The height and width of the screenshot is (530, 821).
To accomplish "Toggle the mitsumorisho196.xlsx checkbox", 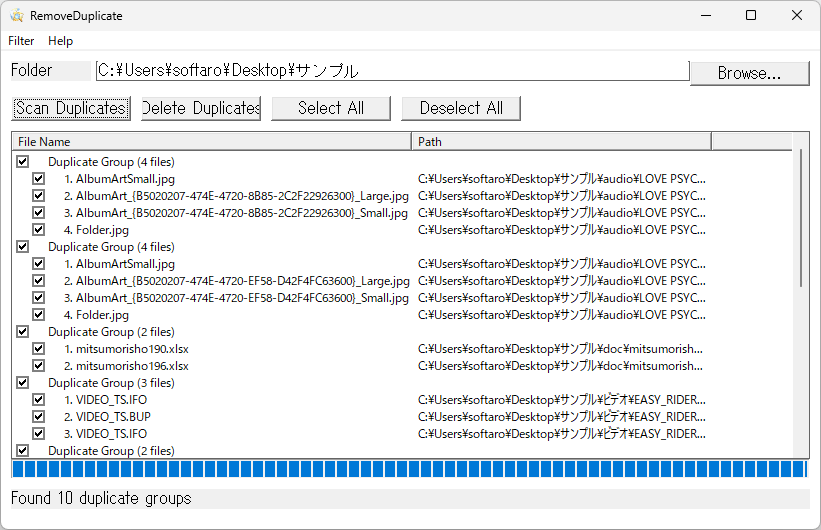I will 39,366.
